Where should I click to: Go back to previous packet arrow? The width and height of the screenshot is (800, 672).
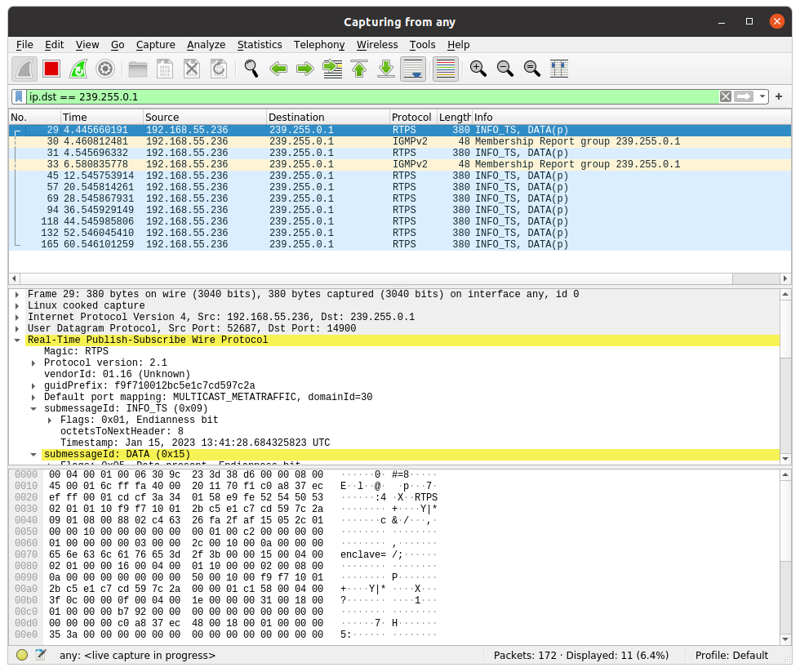[278, 69]
